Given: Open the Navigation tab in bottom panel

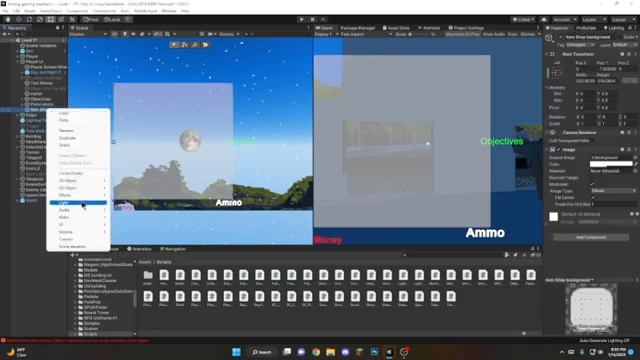Looking at the screenshot, I should coord(173,249).
